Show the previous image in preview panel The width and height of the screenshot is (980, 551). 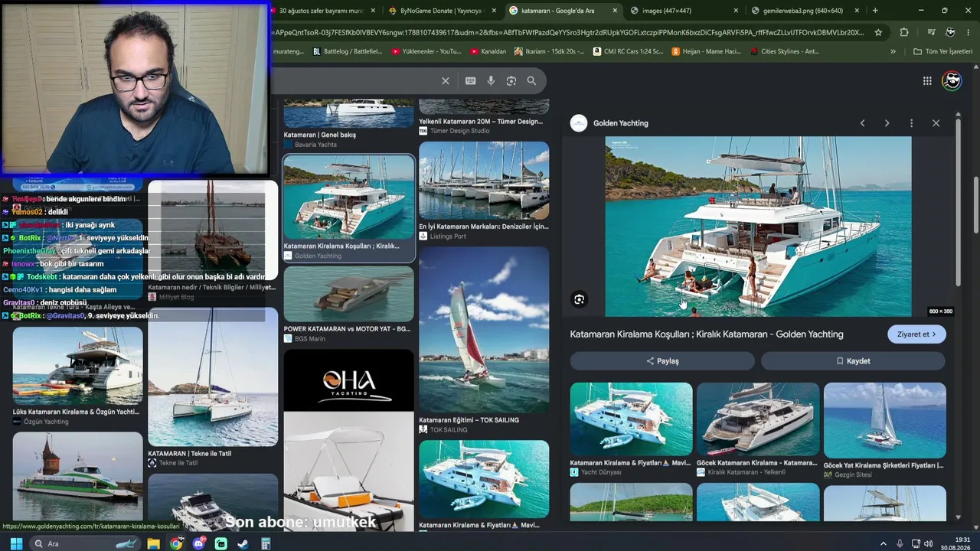pyautogui.click(x=862, y=123)
